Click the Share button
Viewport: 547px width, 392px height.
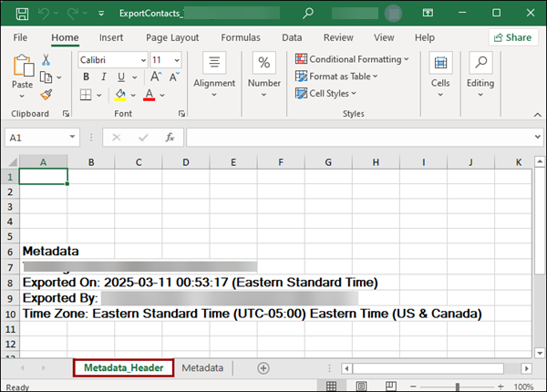point(512,37)
